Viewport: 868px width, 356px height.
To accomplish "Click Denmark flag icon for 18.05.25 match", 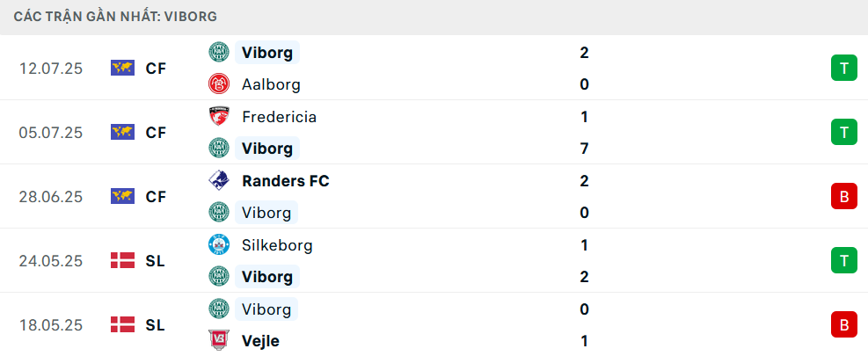I will [x=122, y=325].
